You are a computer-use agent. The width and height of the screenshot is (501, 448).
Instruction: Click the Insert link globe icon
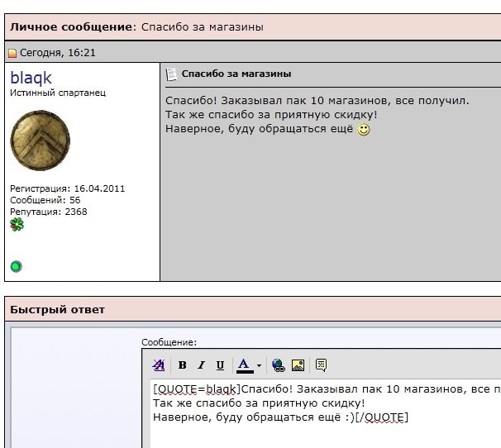coord(279,365)
